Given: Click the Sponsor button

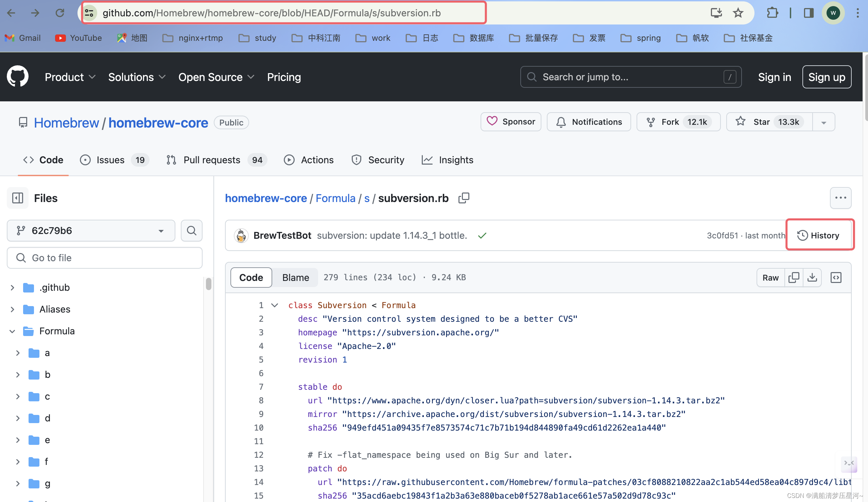Looking at the screenshot, I should 510,122.
